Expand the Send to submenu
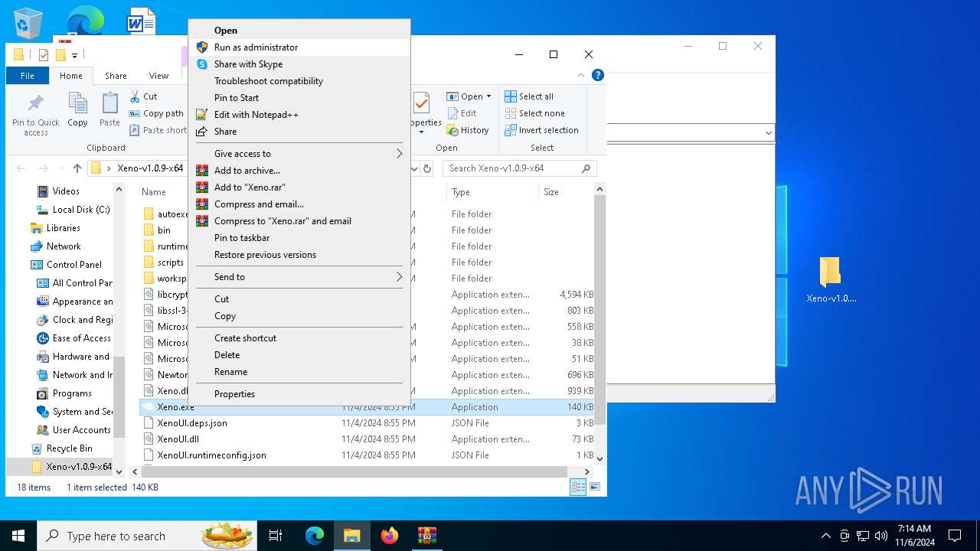Viewport: 980px width, 551px height. pos(299,277)
